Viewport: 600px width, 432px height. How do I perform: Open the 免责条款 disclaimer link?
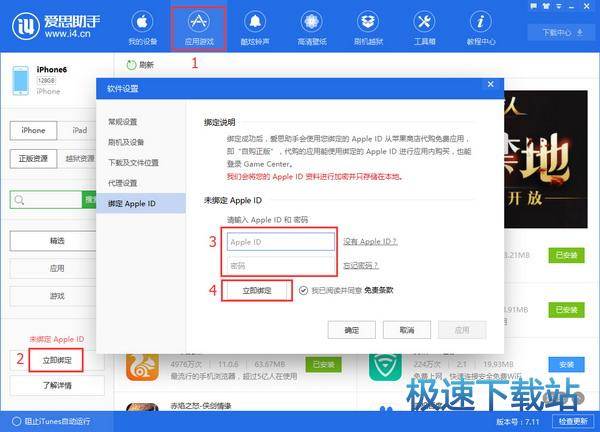click(378, 290)
